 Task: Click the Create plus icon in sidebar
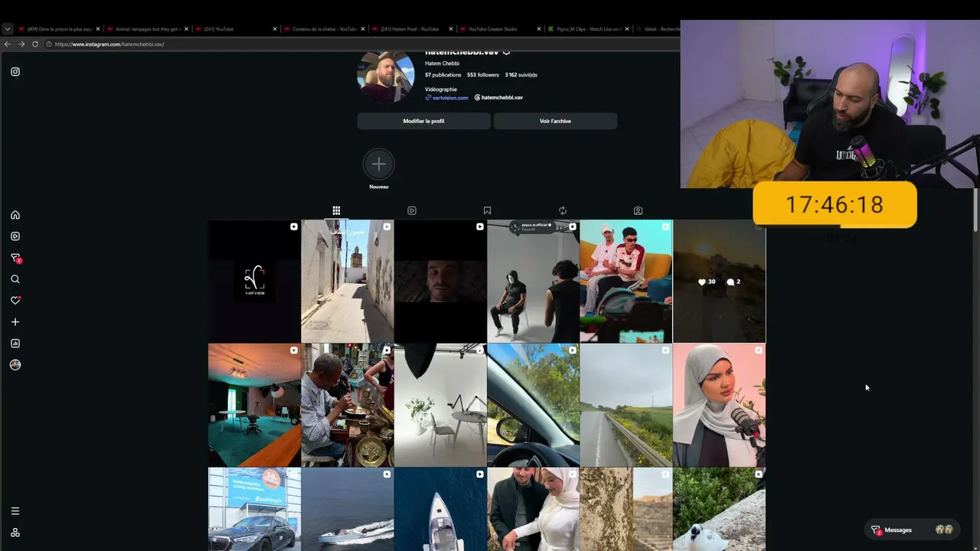point(15,322)
